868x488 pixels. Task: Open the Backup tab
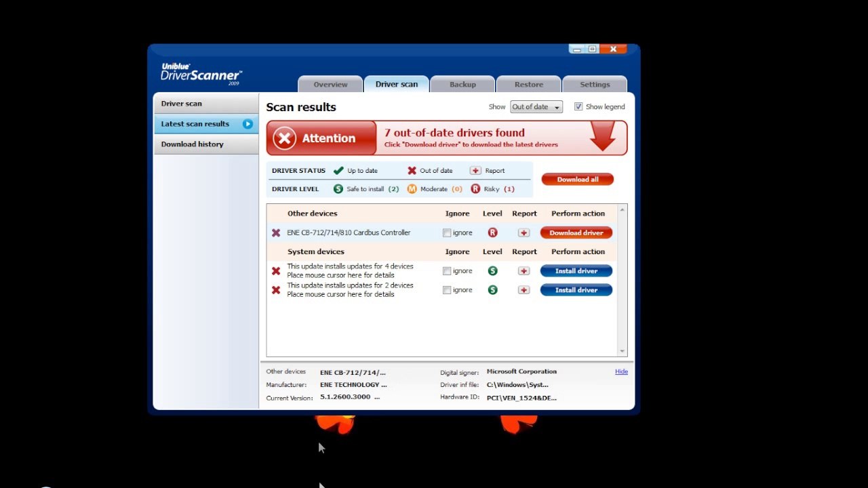pos(462,84)
